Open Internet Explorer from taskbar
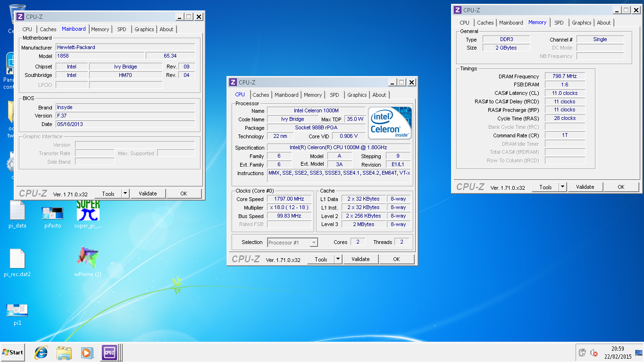 (x=41, y=352)
